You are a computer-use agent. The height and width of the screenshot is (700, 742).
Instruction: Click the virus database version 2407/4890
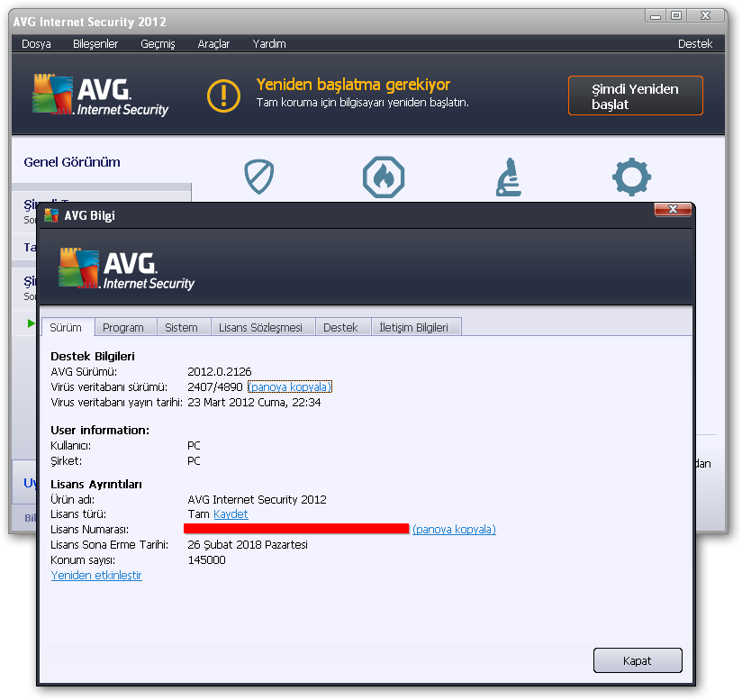point(215,386)
